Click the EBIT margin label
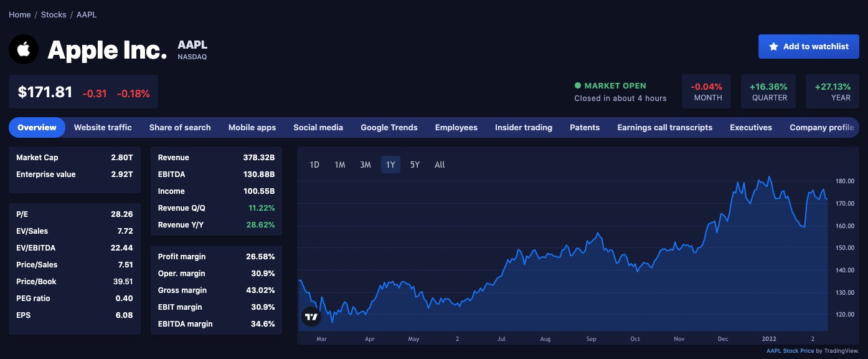The height and width of the screenshot is (359, 868). pos(180,307)
